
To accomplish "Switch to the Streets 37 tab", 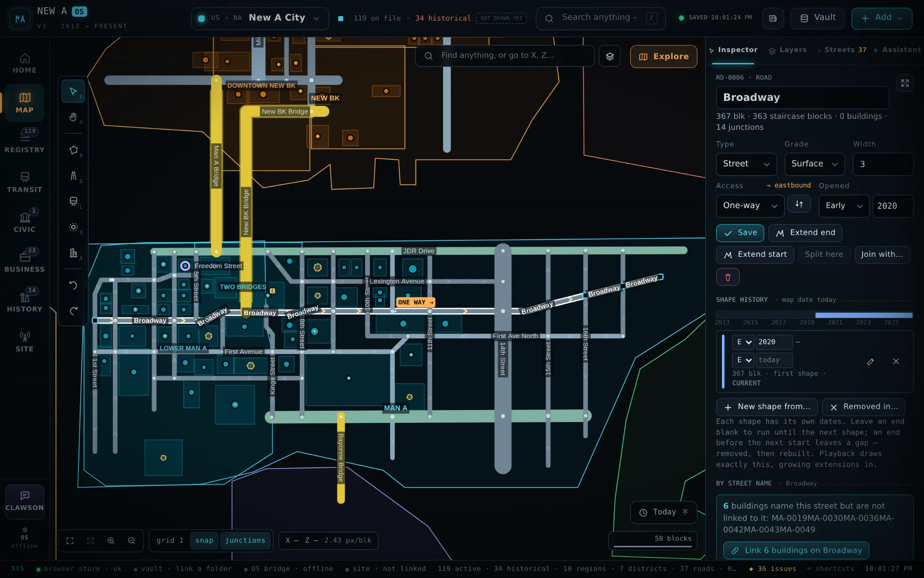I will click(842, 50).
